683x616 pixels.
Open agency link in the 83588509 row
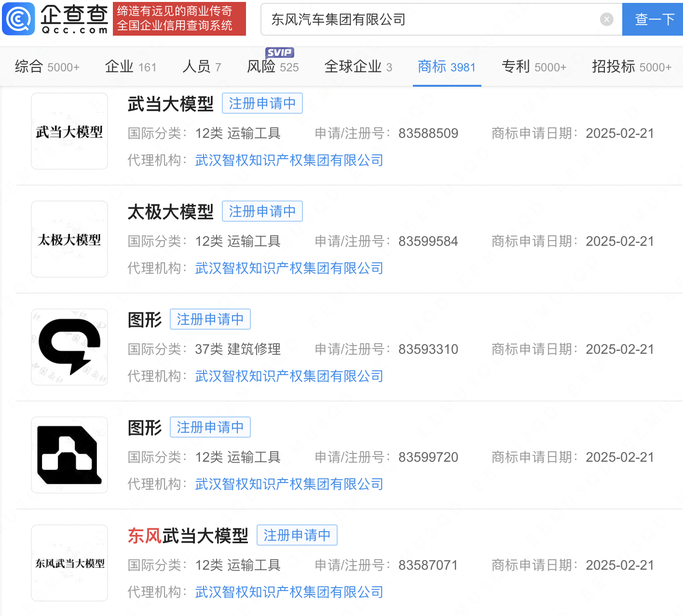pyautogui.click(x=289, y=160)
